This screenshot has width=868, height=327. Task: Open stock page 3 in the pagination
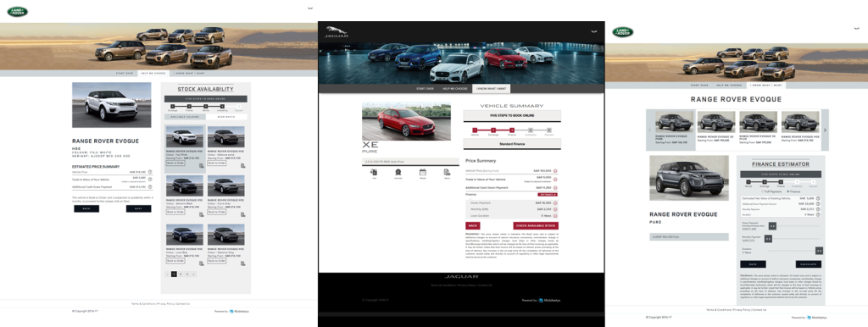pyautogui.click(x=187, y=274)
